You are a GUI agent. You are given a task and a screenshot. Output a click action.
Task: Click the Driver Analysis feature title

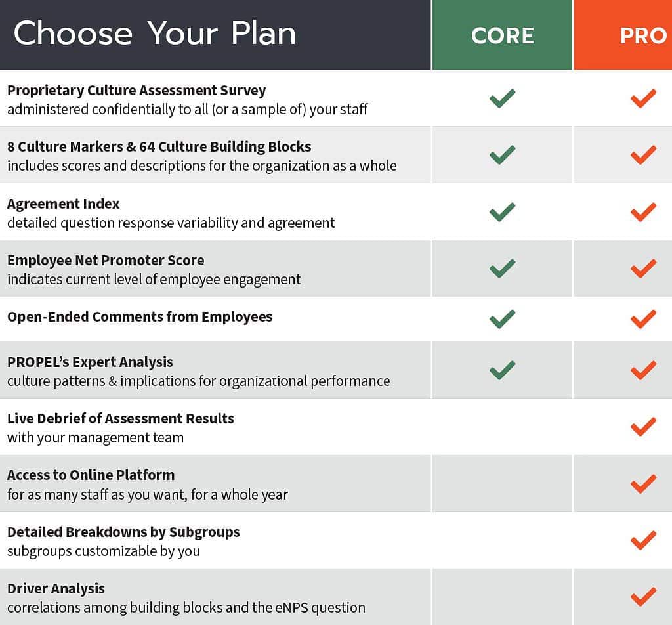pyautogui.click(x=56, y=588)
